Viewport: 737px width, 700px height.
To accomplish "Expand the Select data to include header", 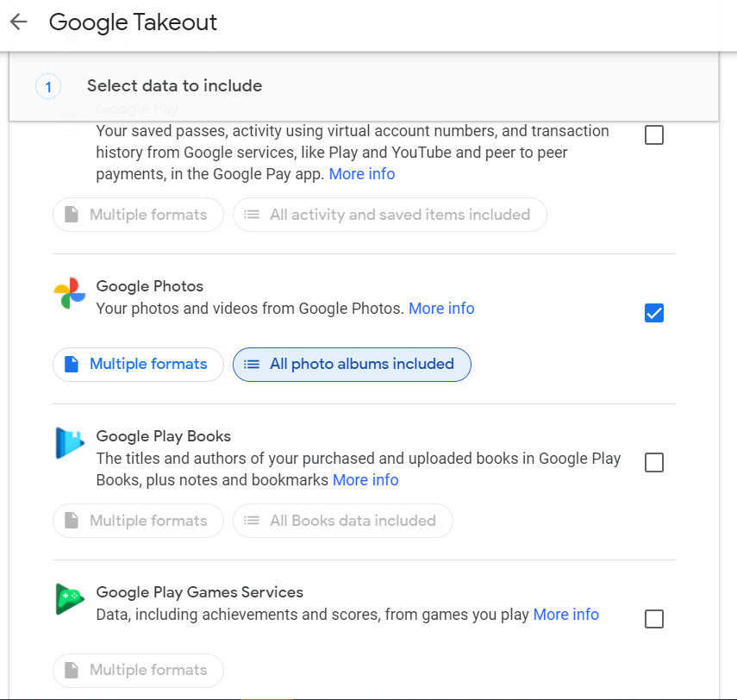I will [364, 86].
